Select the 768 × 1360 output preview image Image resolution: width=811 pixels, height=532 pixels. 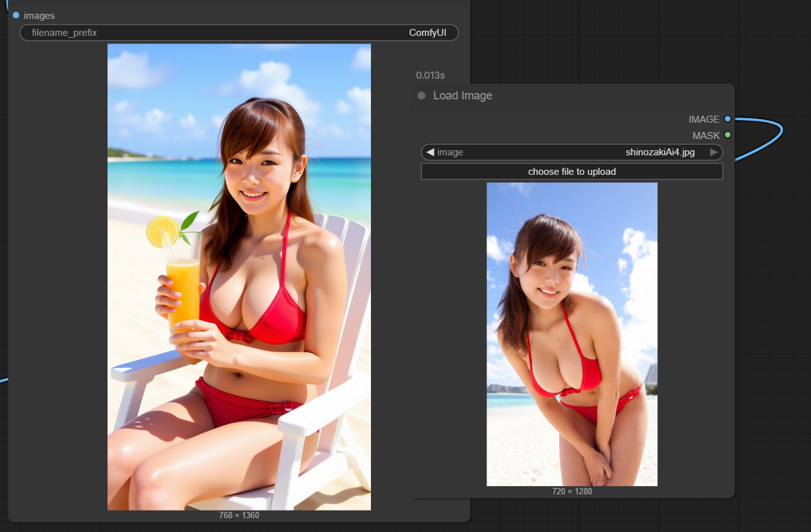tap(239, 277)
